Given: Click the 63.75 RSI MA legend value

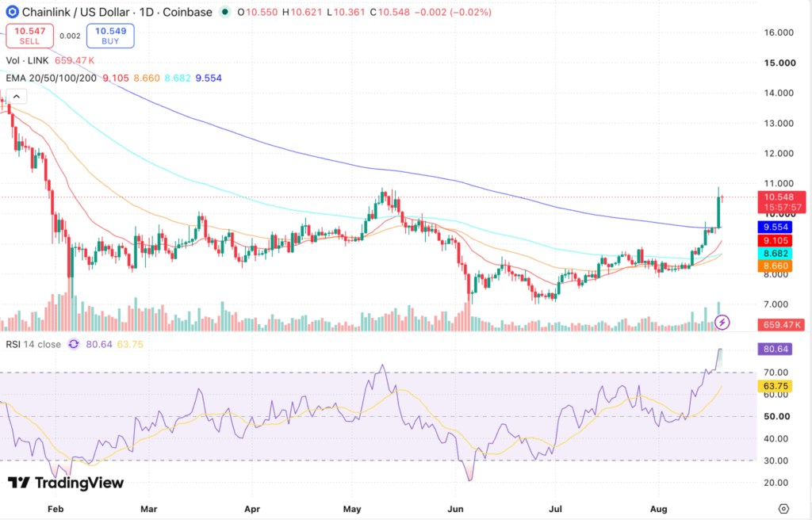Looking at the screenshot, I should tap(130, 345).
